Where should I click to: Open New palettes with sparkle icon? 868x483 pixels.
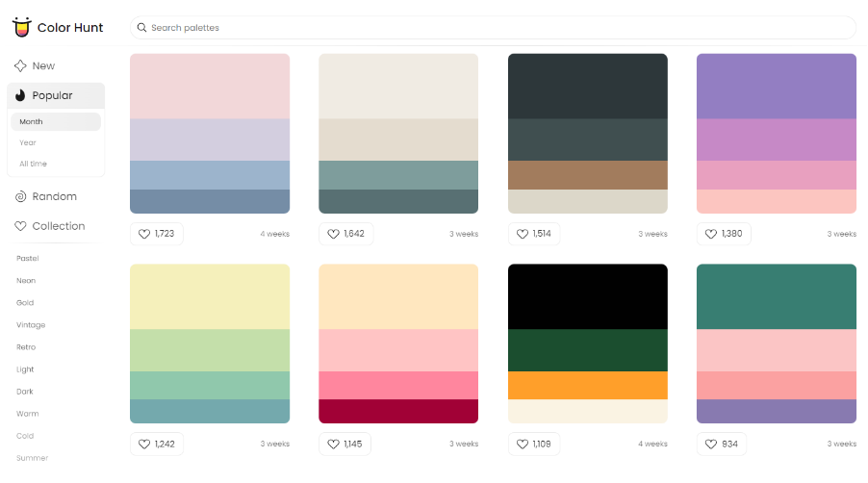[20, 66]
